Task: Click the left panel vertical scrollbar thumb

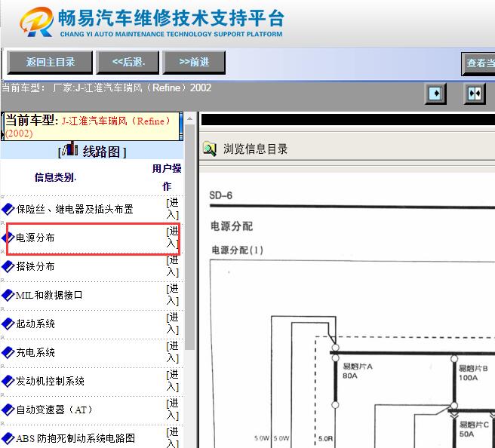Action: [189, 237]
